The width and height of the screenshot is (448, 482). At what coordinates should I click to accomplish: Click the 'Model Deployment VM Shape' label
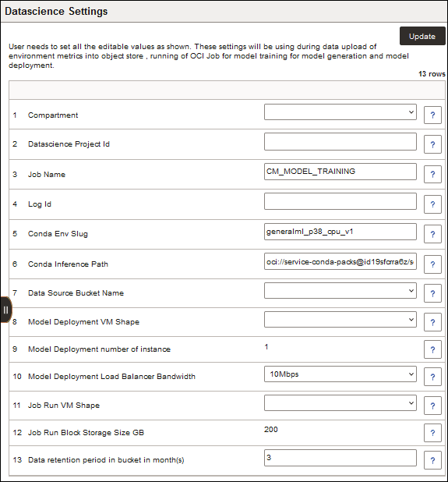tap(83, 322)
